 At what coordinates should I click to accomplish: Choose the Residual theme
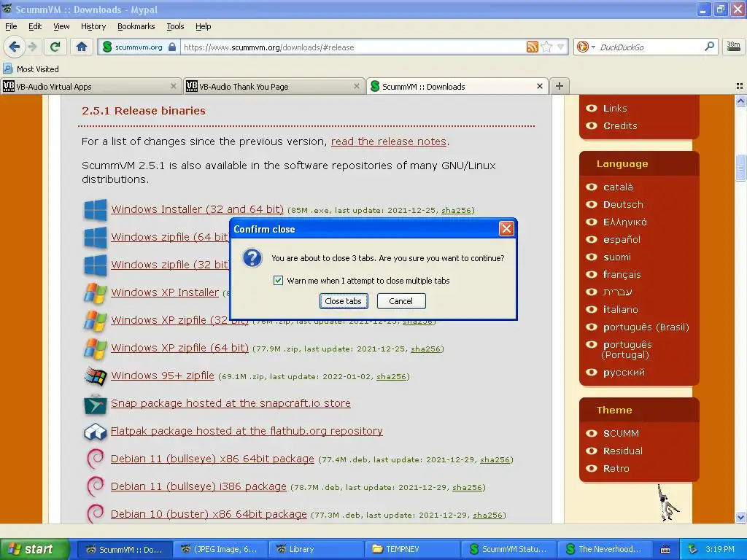(623, 451)
